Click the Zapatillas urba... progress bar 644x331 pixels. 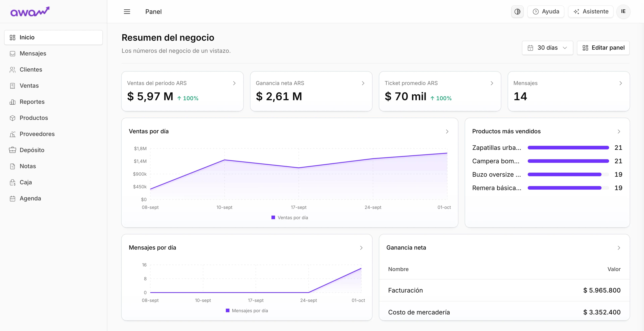tap(568, 148)
